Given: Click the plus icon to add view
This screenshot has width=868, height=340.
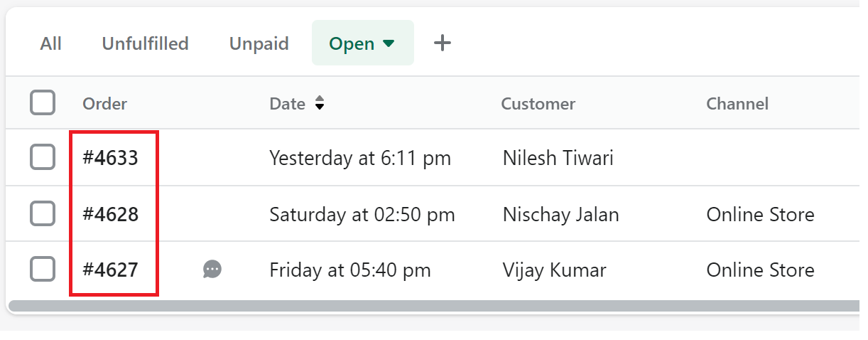Looking at the screenshot, I should (443, 43).
